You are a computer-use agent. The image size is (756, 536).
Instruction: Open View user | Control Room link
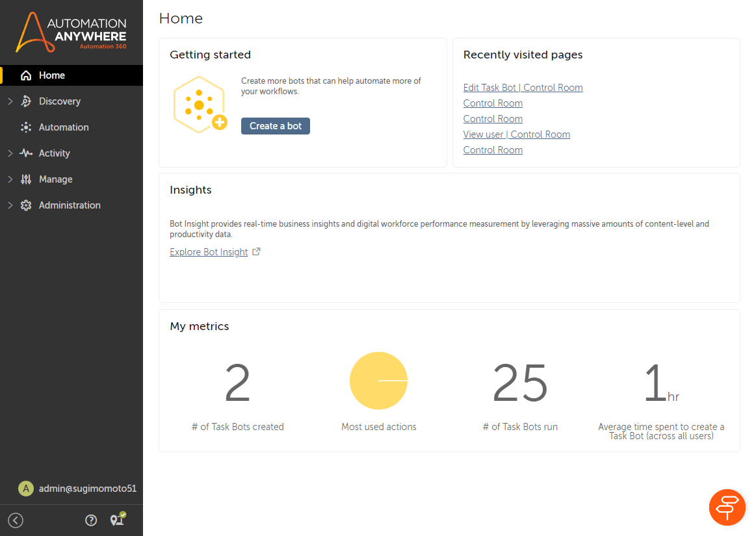pos(516,134)
